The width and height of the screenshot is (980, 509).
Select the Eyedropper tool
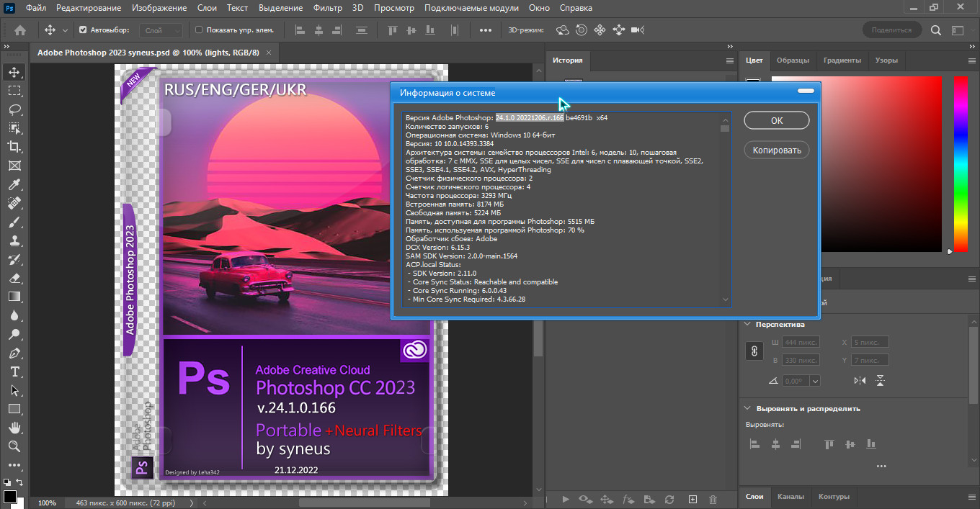(14, 184)
